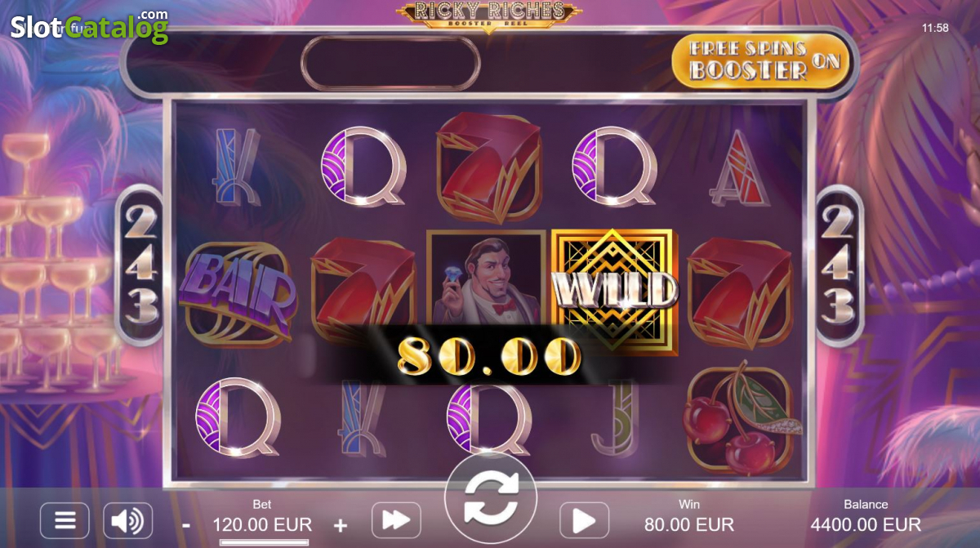
Task: Click the cherries symbol
Action: click(x=740, y=418)
